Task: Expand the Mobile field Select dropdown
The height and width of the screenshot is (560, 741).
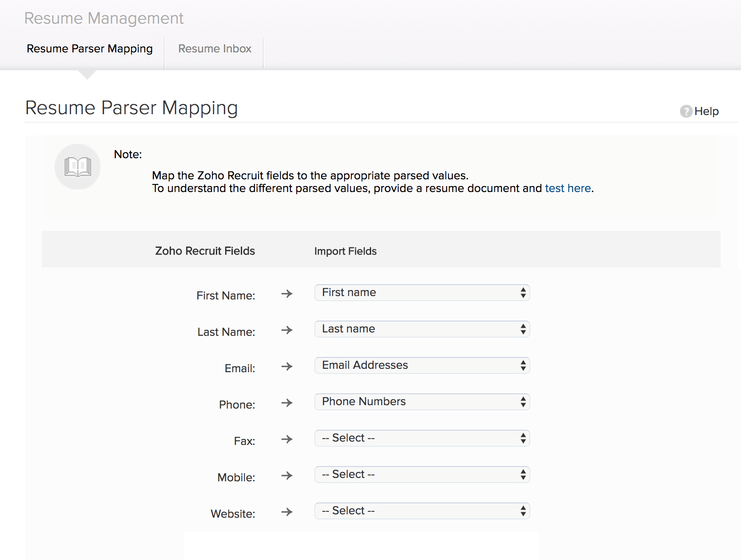Action: [x=422, y=475]
